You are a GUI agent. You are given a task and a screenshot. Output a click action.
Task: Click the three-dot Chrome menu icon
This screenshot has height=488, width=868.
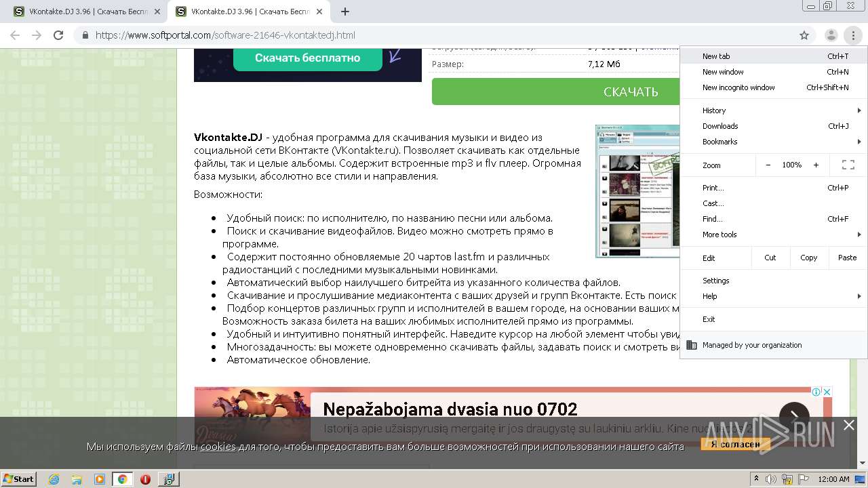(852, 35)
